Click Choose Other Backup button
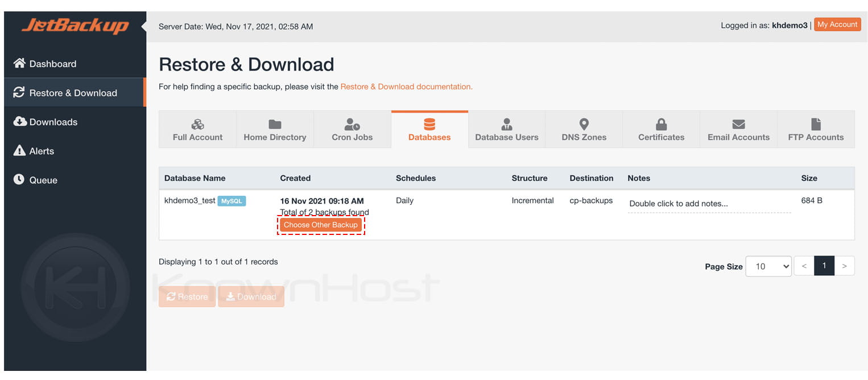The width and height of the screenshot is (868, 380). click(x=321, y=225)
